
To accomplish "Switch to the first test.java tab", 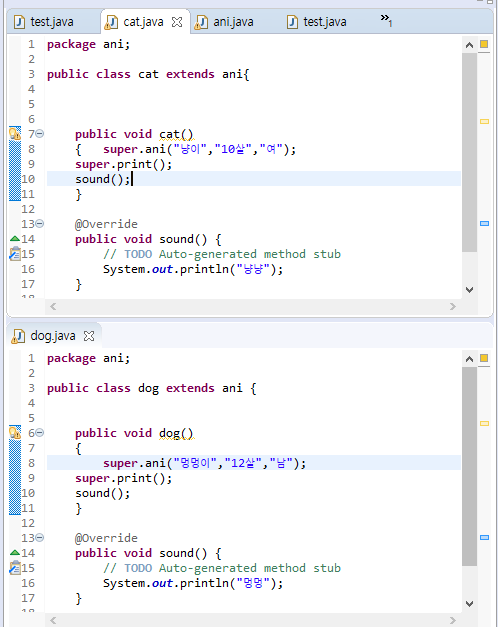I will (x=44, y=22).
